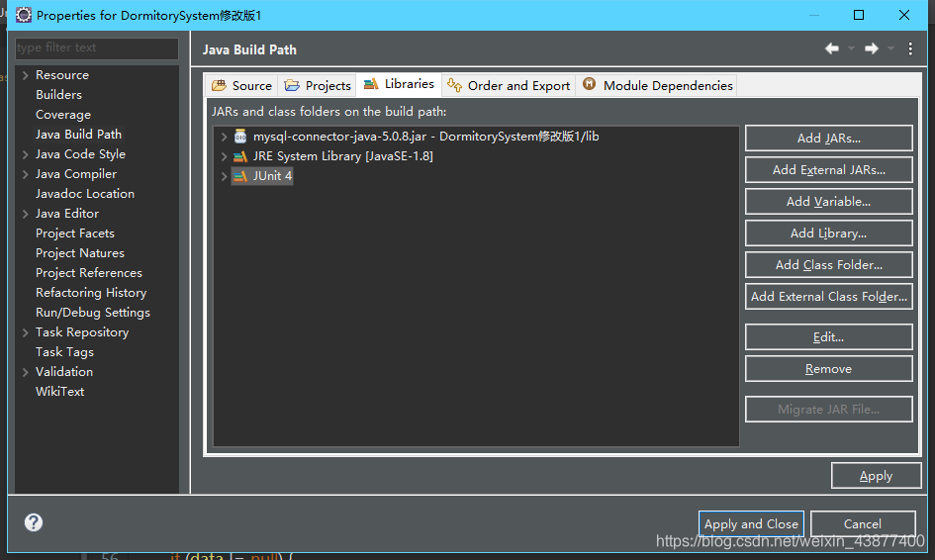Open the Module Dependencies tab

(x=657, y=86)
